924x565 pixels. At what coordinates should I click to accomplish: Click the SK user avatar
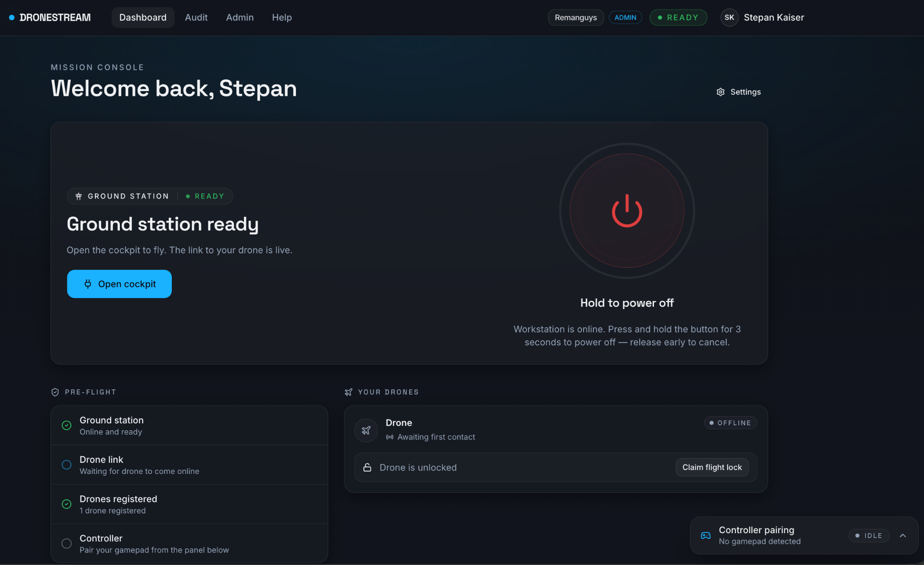pyautogui.click(x=729, y=17)
